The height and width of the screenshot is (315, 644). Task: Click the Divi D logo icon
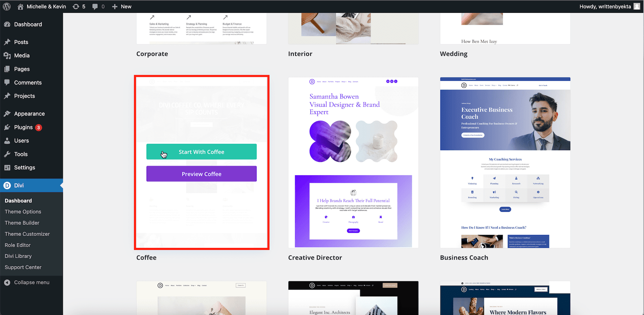7,186
